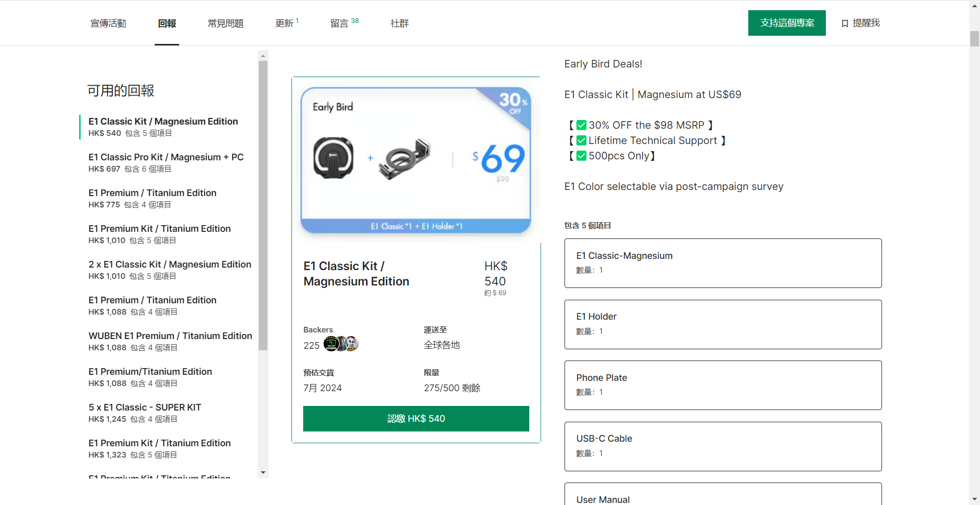Click the 包含 5 個項目 heading on the right
Viewport: 980px width, 505px height.
pos(587,226)
